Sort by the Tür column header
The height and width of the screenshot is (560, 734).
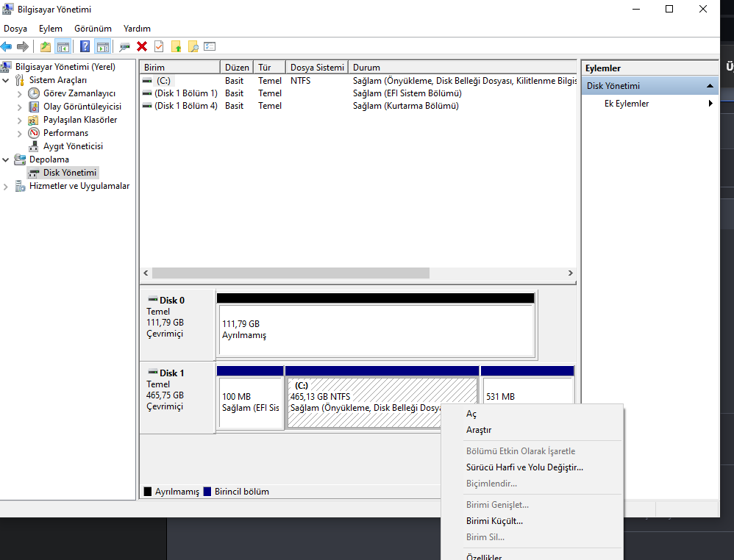pos(270,68)
